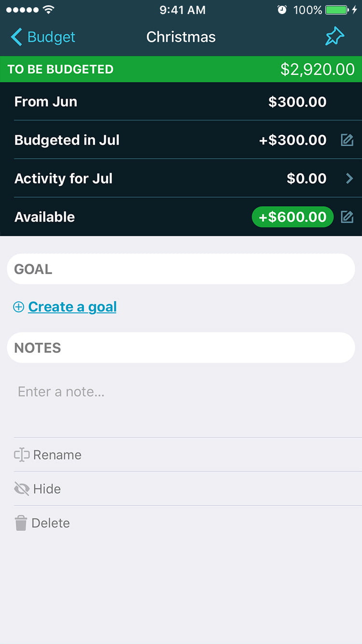Image resolution: width=362 pixels, height=644 pixels.
Task: Tap the To Be Budgeted banner
Action: coord(181,69)
